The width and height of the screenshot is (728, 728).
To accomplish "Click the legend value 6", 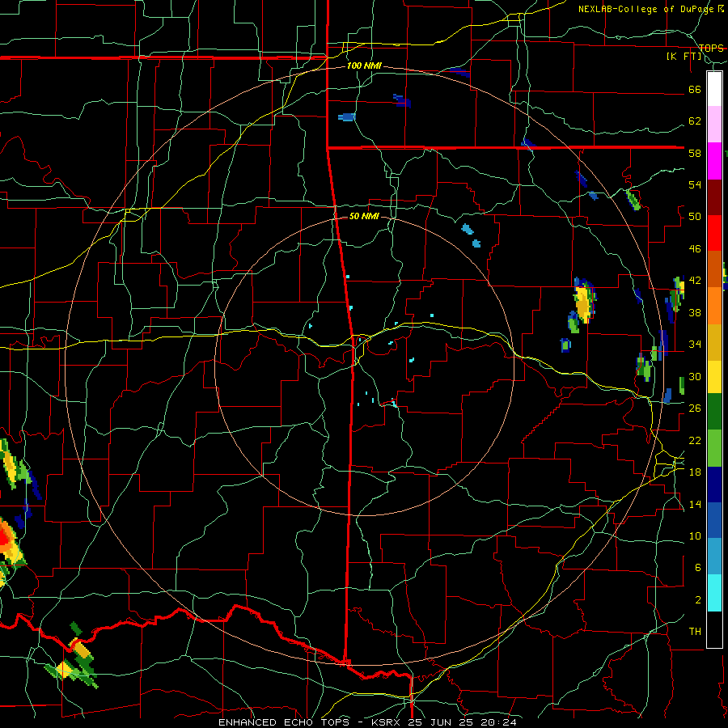I will (697, 568).
